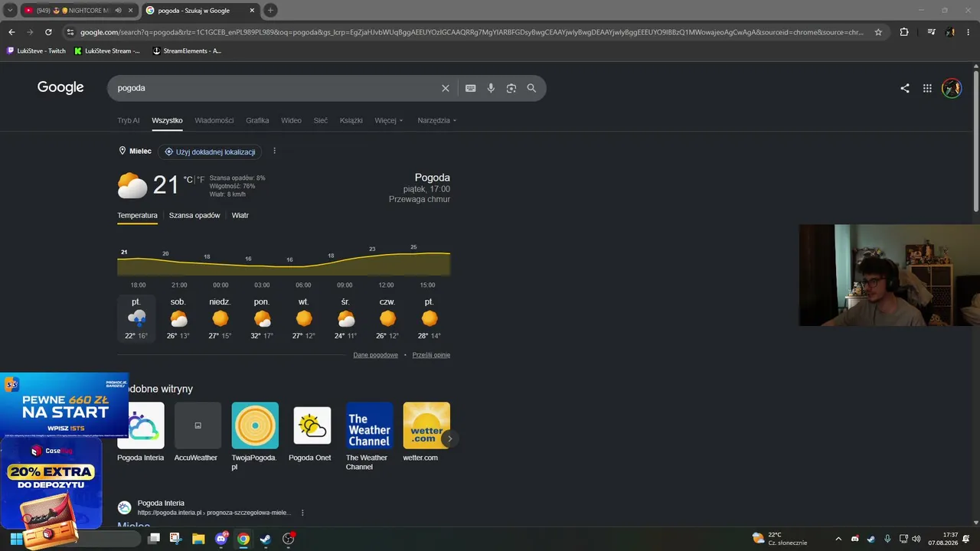Open weather card more options menu
The width and height of the screenshot is (980, 551).
(x=274, y=151)
